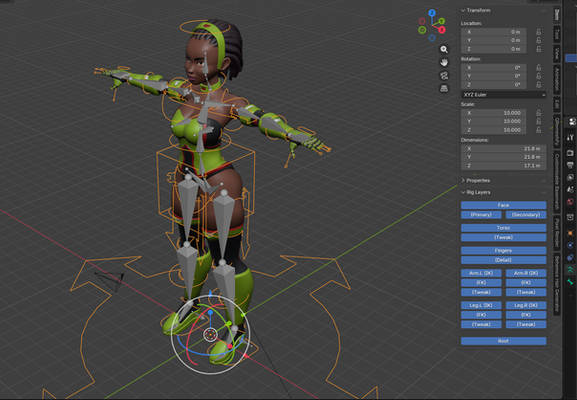Click the zoom magnifier viewport icon
577x400 pixels.
coord(444,49)
